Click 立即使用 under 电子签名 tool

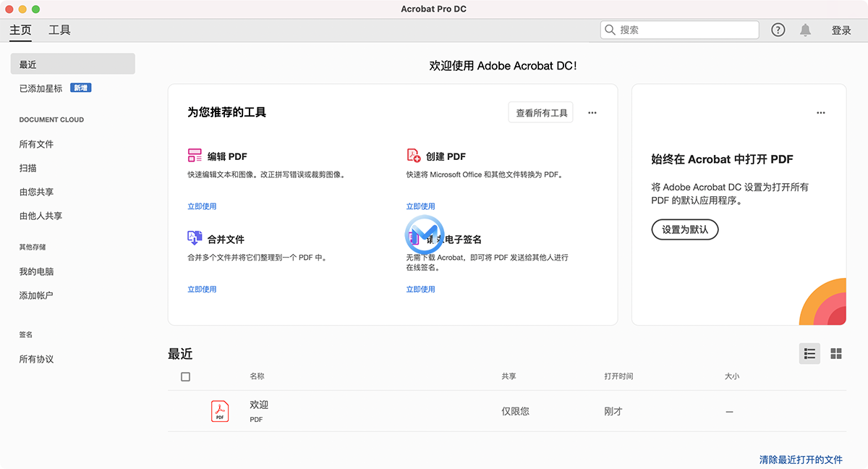(420, 289)
